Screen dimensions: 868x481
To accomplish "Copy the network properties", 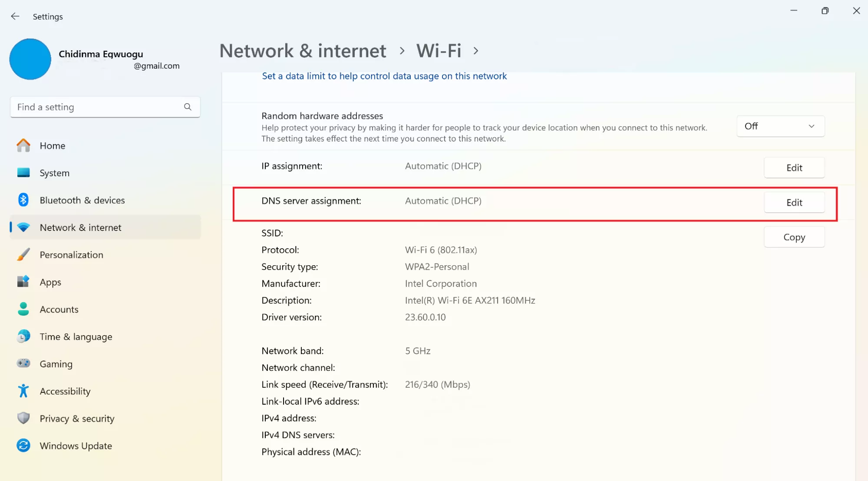I will point(794,237).
